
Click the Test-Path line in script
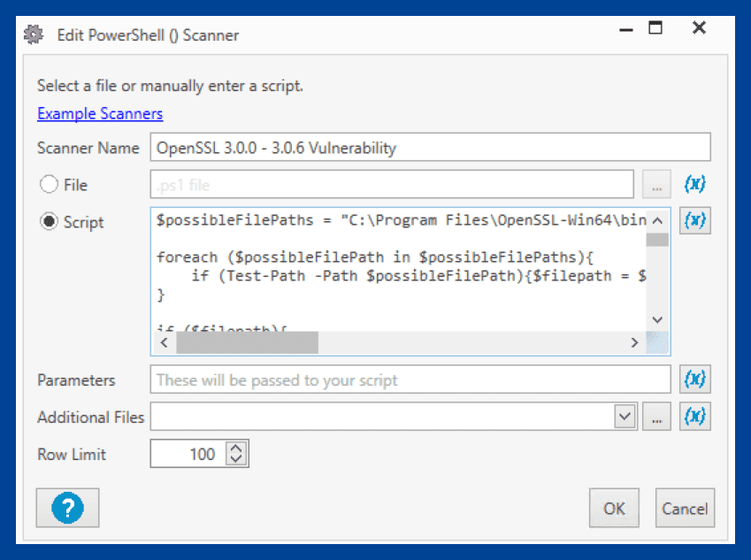tap(419, 276)
